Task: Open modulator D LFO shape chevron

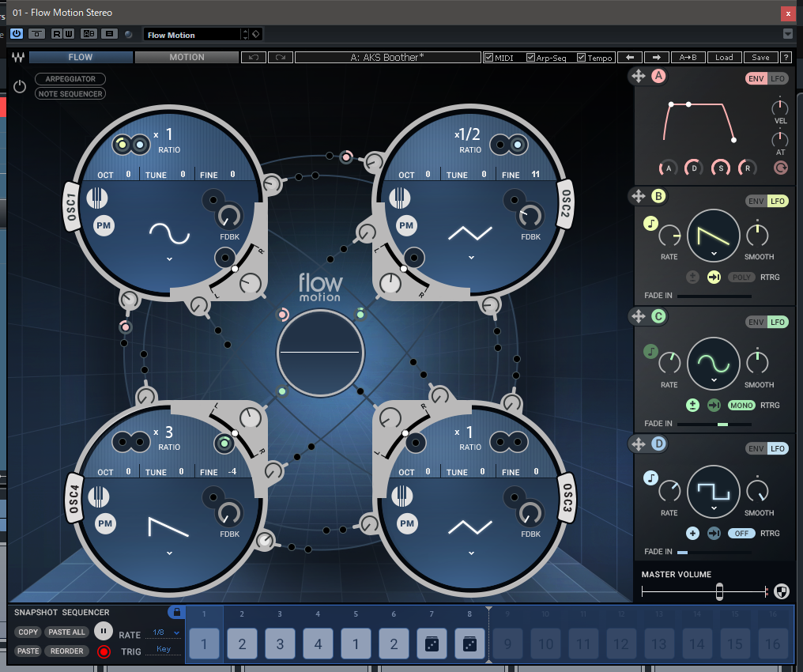Action: [x=714, y=508]
